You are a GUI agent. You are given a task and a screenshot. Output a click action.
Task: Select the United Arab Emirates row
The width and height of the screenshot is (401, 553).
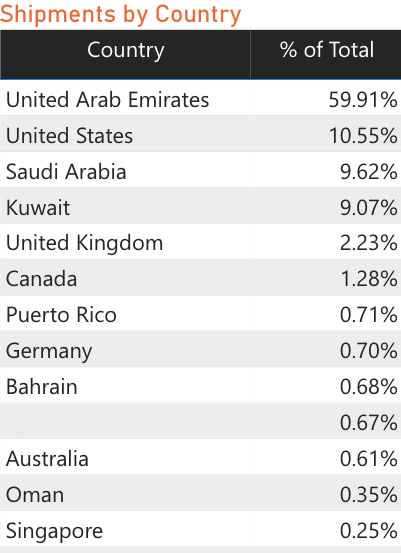200,99
